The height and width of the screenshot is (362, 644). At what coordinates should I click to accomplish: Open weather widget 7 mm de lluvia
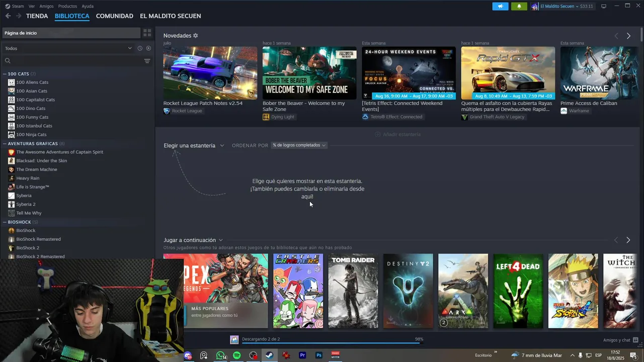pyautogui.click(x=536, y=355)
